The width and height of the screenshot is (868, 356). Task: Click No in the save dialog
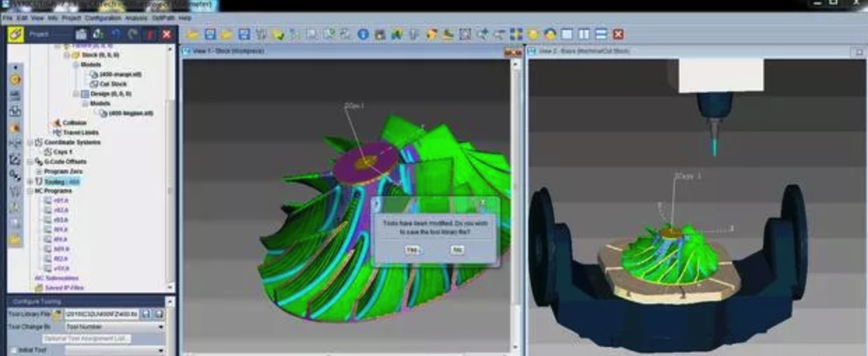(457, 249)
